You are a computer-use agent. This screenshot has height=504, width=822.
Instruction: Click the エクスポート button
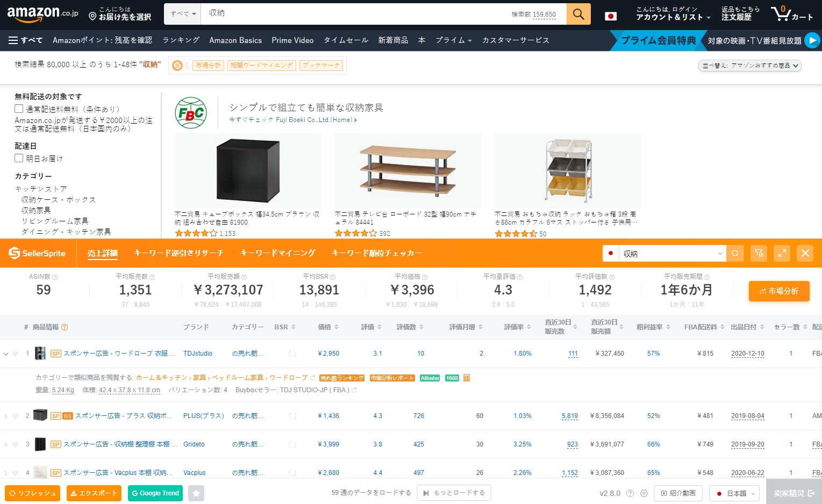pyautogui.click(x=94, y=493)
